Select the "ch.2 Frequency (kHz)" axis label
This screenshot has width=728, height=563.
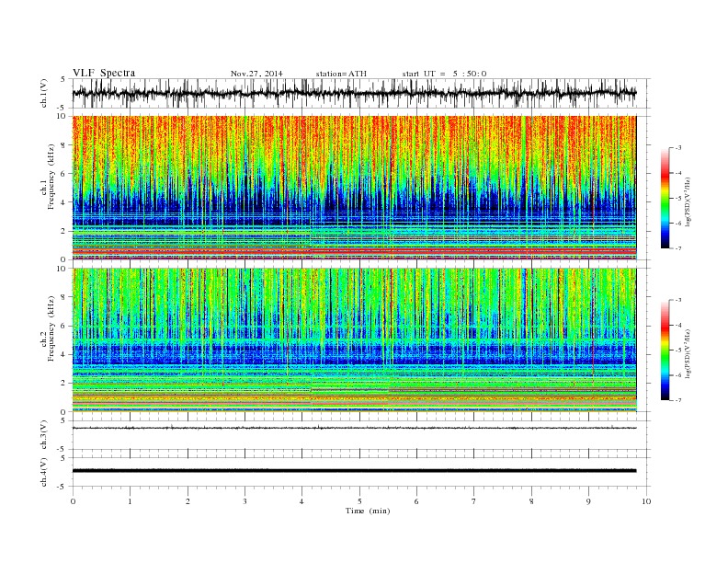(48, 329)
